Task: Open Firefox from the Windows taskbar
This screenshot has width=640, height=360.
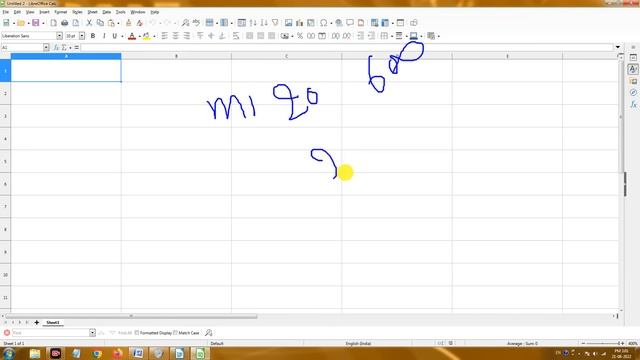Action: (x=118, y=353)
